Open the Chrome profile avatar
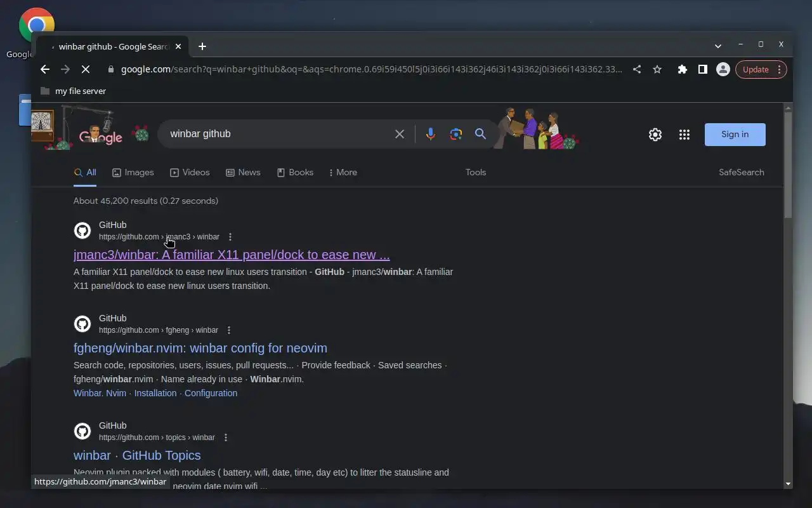The image size is (812, 508). pos(723,69)
